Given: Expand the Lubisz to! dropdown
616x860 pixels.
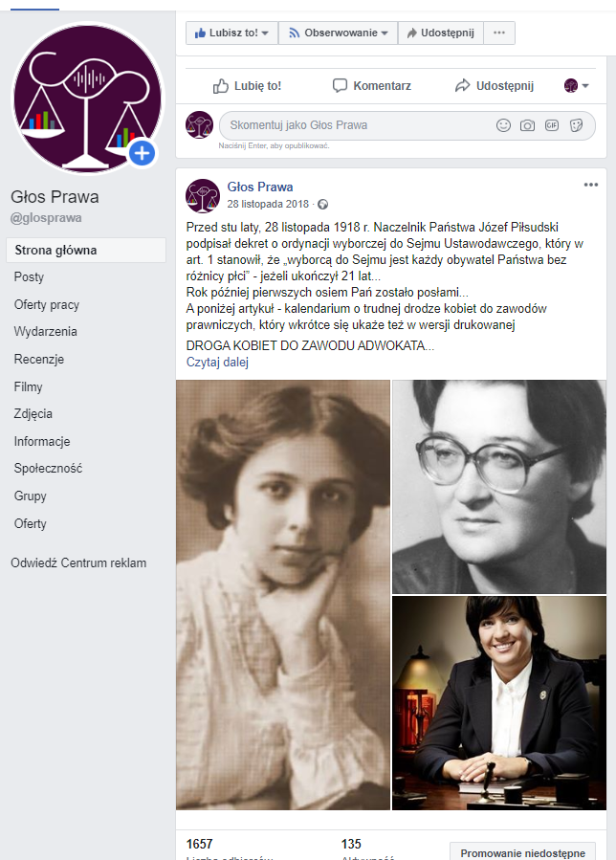Looking at the screenshot, I should click(232, 33).
